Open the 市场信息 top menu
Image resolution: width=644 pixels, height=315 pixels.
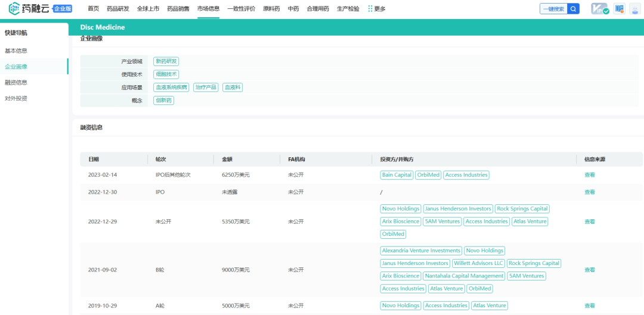(x=208, y=9)
